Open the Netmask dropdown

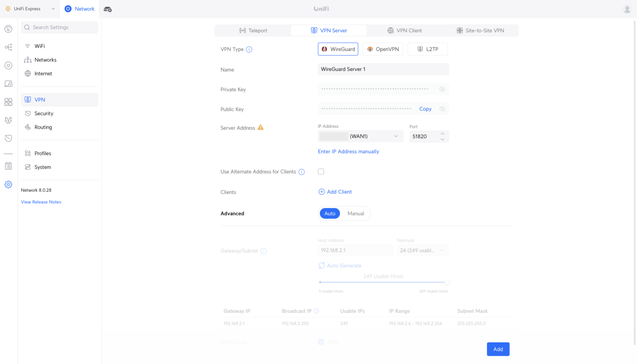(422, 250)
